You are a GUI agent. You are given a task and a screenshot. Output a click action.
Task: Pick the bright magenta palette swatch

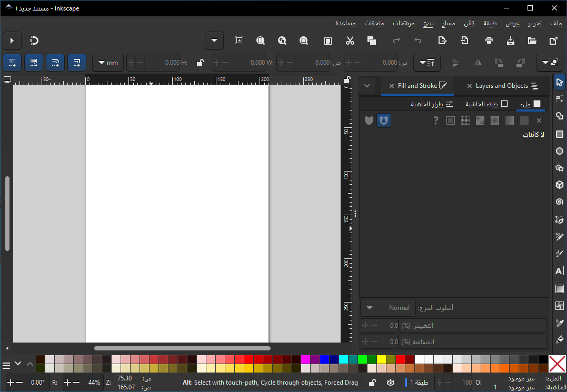(305, 359)
